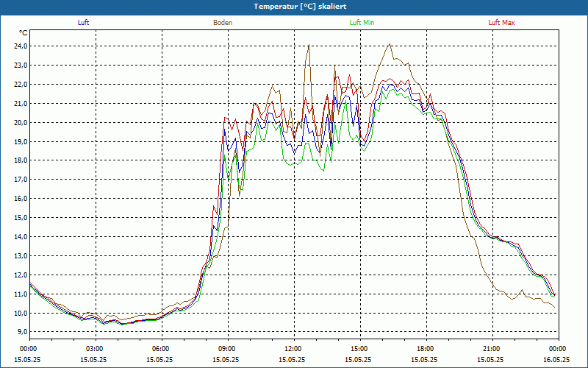Click the 15,0 y-axis value
The image size is (588, 368).
21,218
